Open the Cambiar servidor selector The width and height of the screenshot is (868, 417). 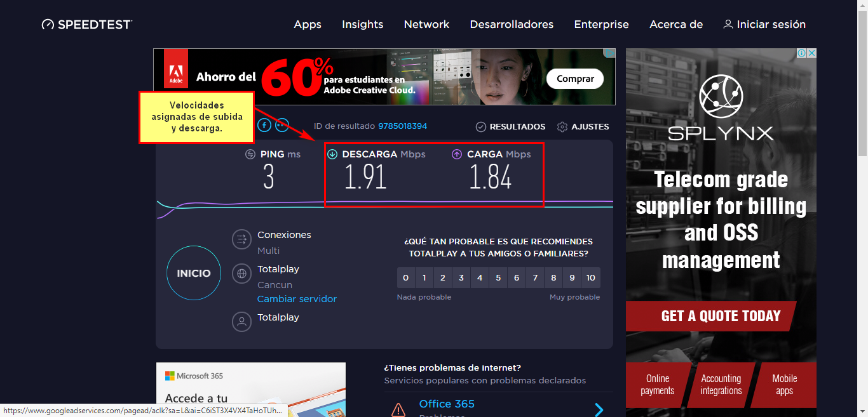click(x=297, y=299)
